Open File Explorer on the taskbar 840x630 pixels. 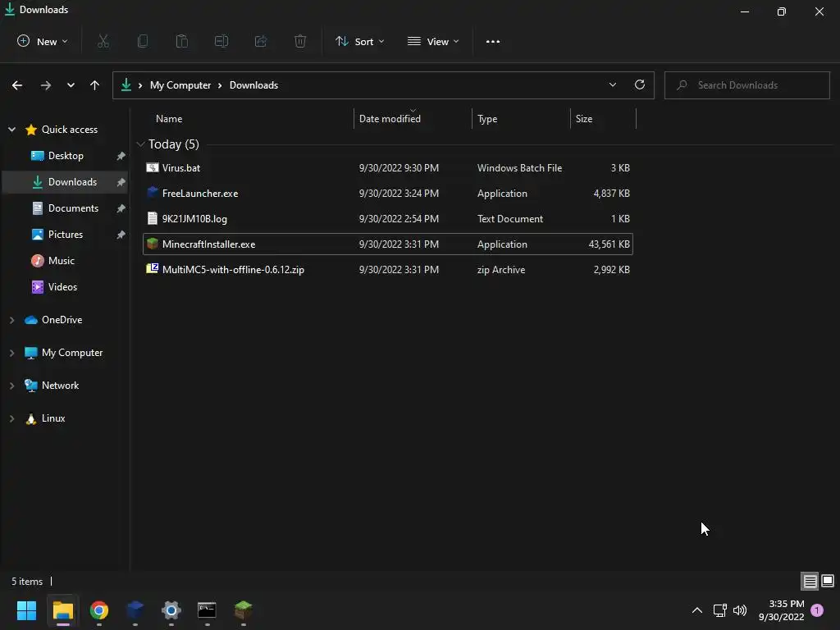62,610
